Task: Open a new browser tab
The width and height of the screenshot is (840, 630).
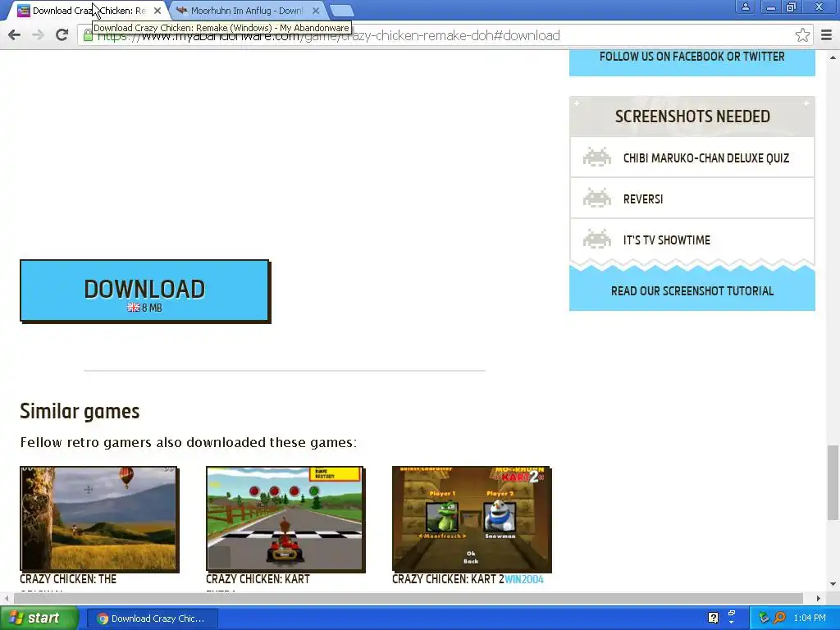Action: (341, 11)
